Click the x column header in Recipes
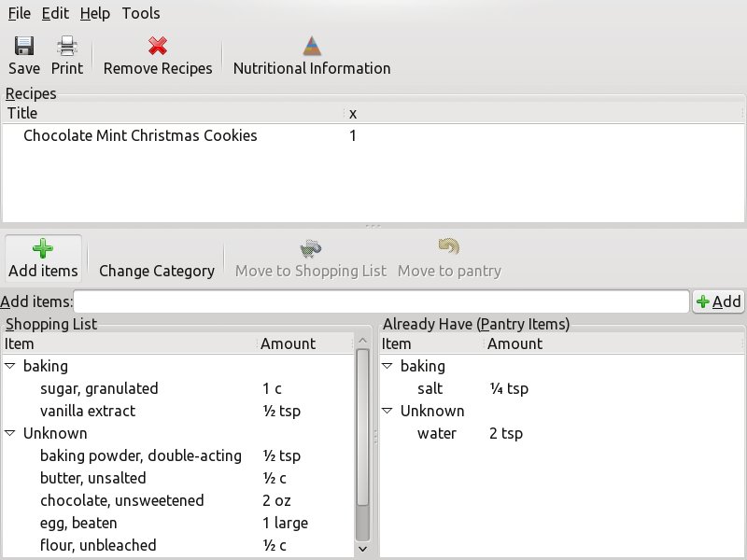747x560 pixels. 543,113
